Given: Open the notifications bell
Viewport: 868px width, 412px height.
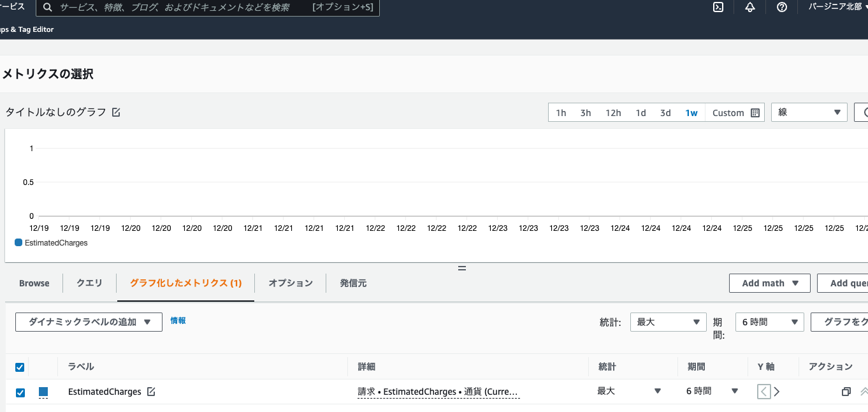Looking at the screenshot, I should pyautogui.click(x=750, y=7).
